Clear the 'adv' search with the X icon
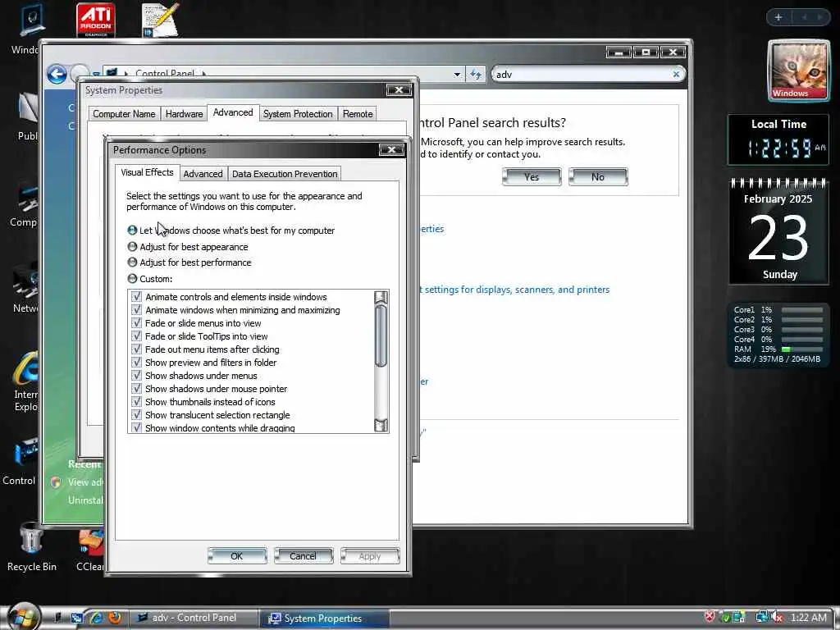 point(676,75)
